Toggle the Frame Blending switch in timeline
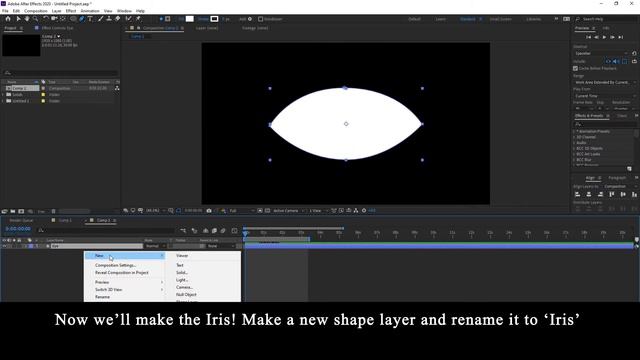 (214, 231)
